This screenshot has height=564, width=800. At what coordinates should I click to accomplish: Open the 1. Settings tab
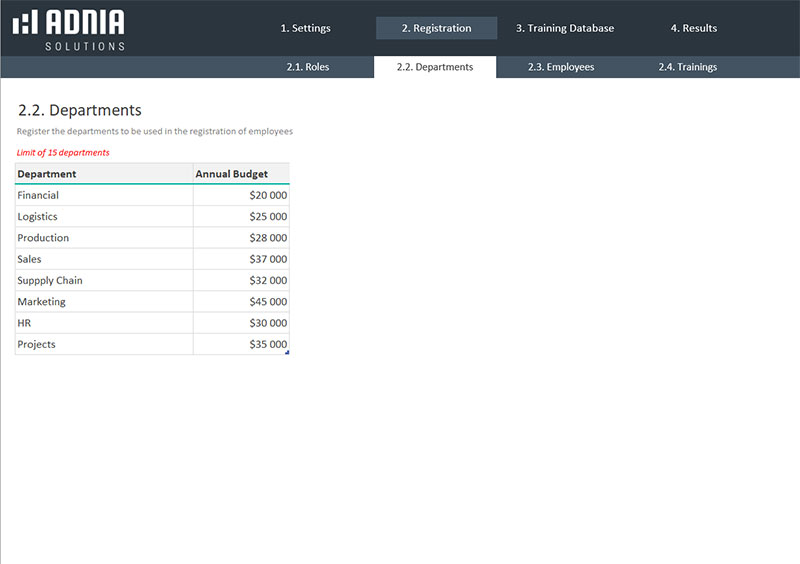[305, 28]
